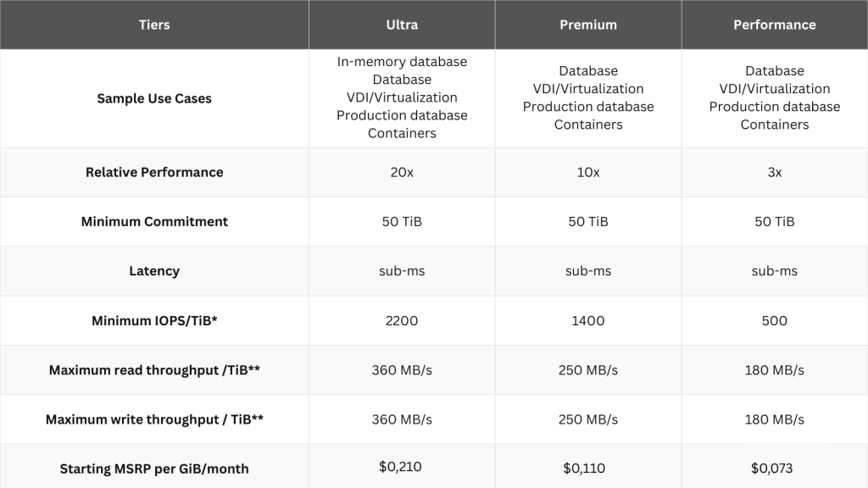Screen dimensions: 868x488
Task: Click the Minimum IOPS/TiB* row label
Action: click(154, 320)
